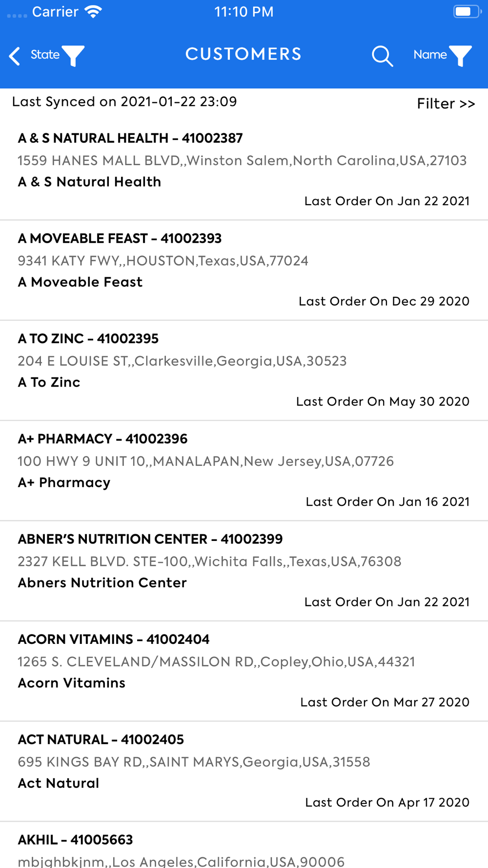Open A MOVEABLE FEAST customer entry
This screenshot has height=868, width=488.
(244, 270)
